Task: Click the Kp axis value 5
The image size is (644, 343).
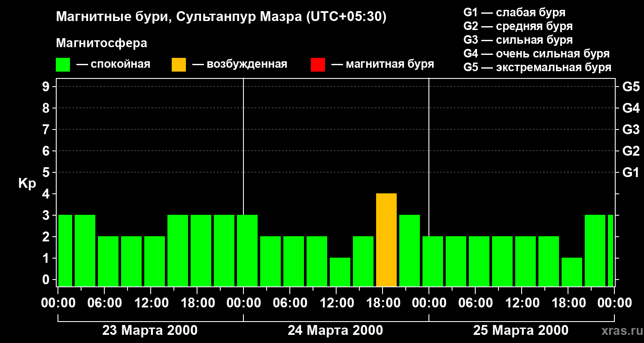Action: (47, 172)
